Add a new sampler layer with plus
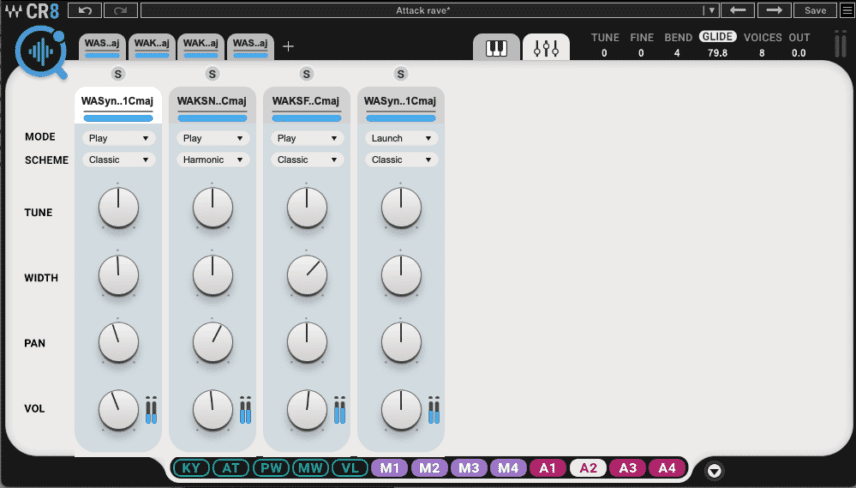Viewport: 856px width, 488px height. click(x=288, y=46)
